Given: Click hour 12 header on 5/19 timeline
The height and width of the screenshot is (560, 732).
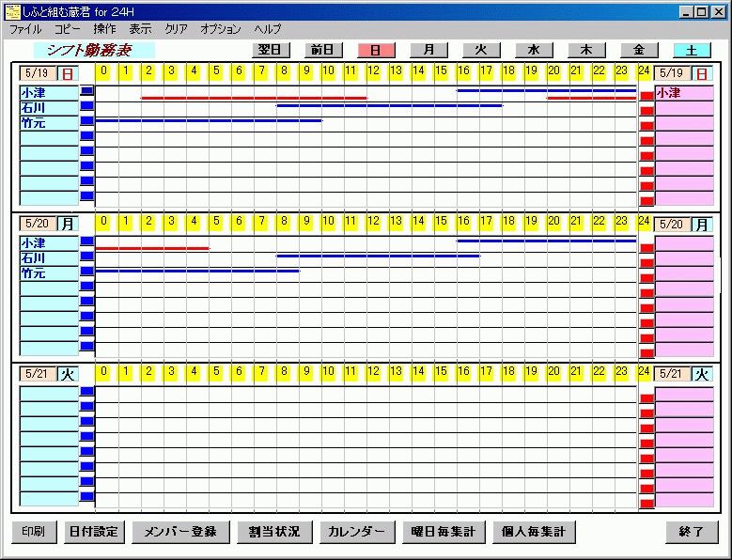Looking at the screenshot, I should [373, 70].
